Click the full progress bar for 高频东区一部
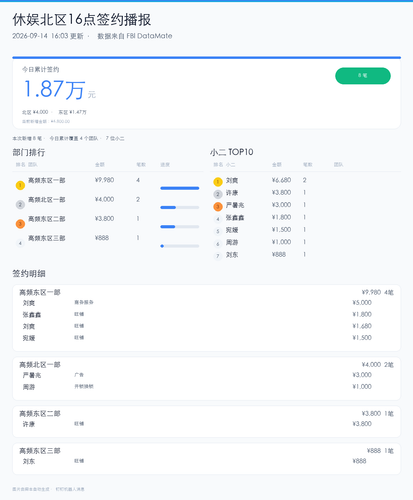413x500 pixels. (x=180, y=188)
